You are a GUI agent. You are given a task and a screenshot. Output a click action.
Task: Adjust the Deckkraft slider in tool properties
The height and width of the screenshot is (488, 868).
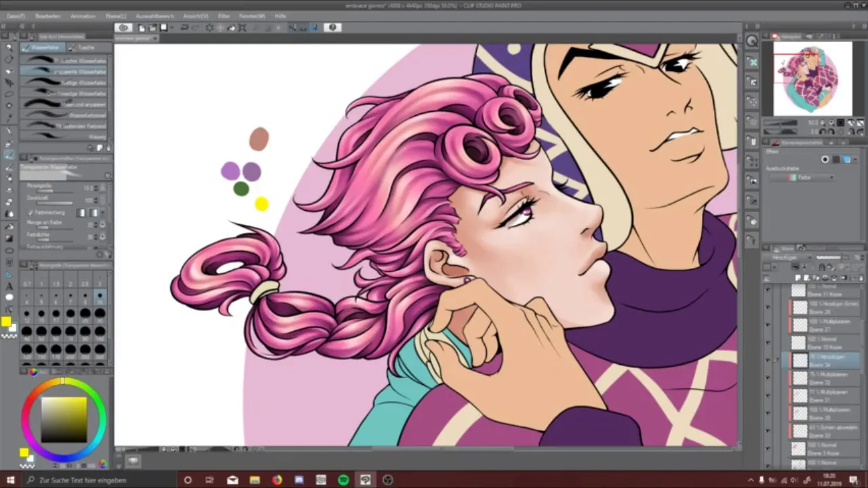click(56, 202)
